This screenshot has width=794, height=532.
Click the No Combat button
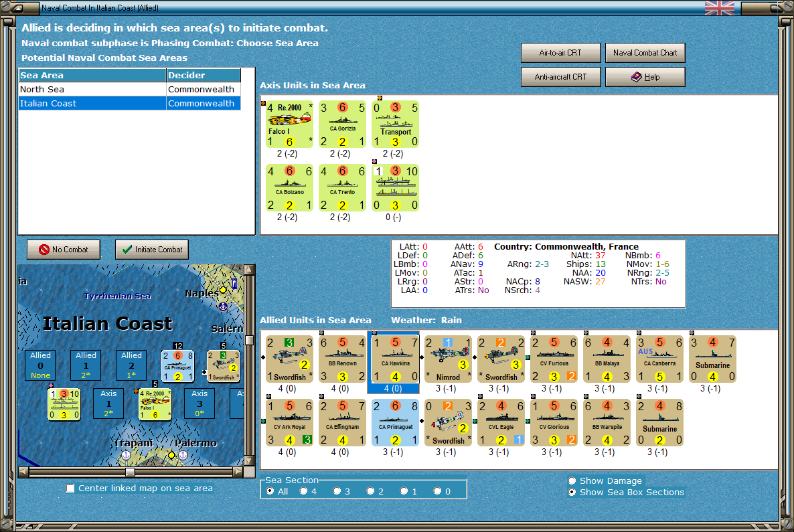(x=64, y=250)
